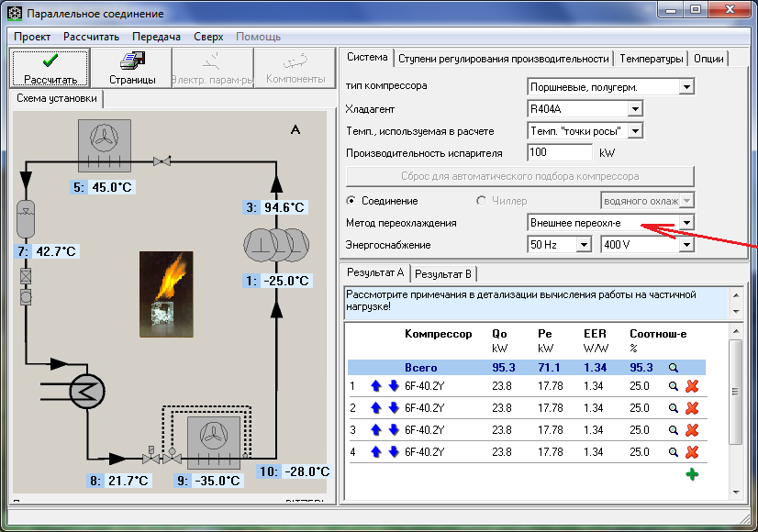Click the results table vertical scrollbar thumb
Screen dimensions: 758x532
tap(735, 392)
